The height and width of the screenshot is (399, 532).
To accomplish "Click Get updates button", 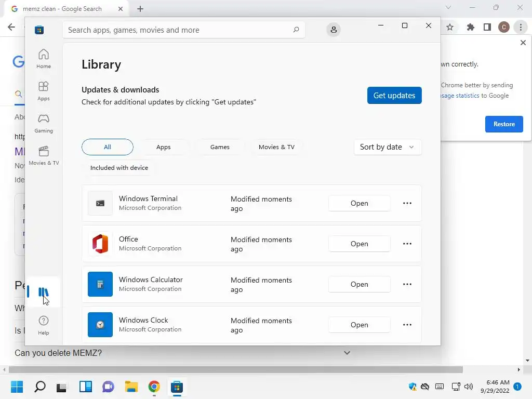I will coord(394,96).
